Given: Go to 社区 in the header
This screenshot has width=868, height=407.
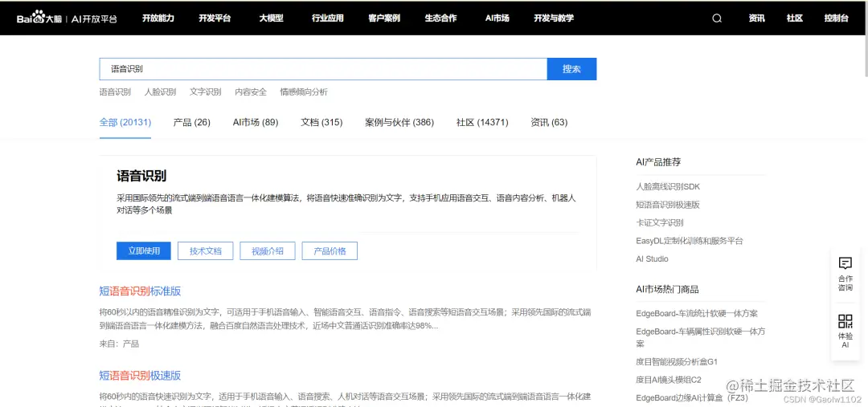Looking at the screenshot, I should coord(794,18).
